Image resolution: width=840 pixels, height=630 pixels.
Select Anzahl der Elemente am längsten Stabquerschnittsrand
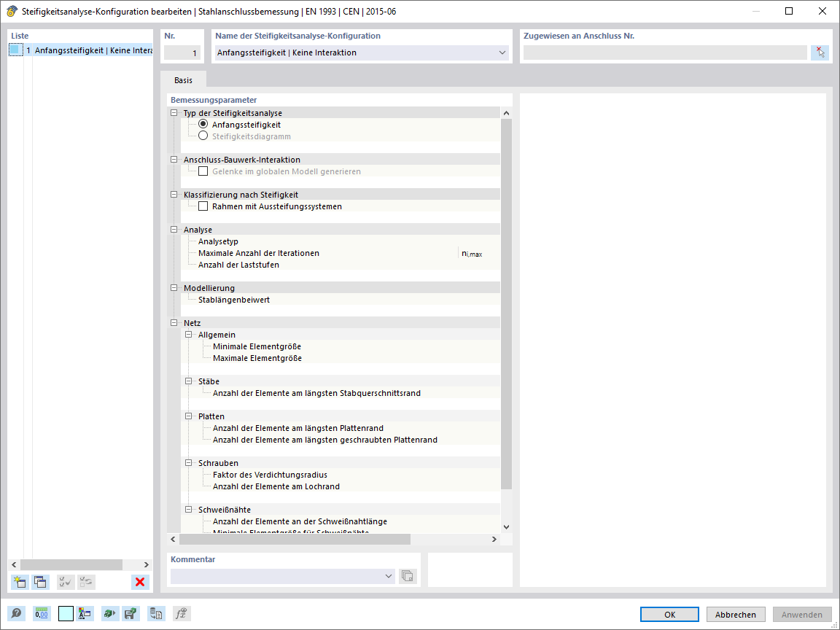pos(341,393)
